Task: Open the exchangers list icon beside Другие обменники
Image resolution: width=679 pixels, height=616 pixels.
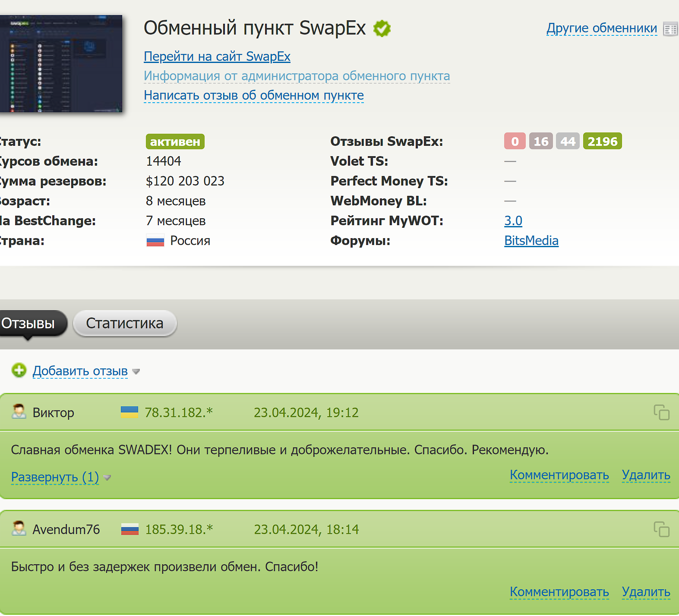Action: click(x=671, y=29)
